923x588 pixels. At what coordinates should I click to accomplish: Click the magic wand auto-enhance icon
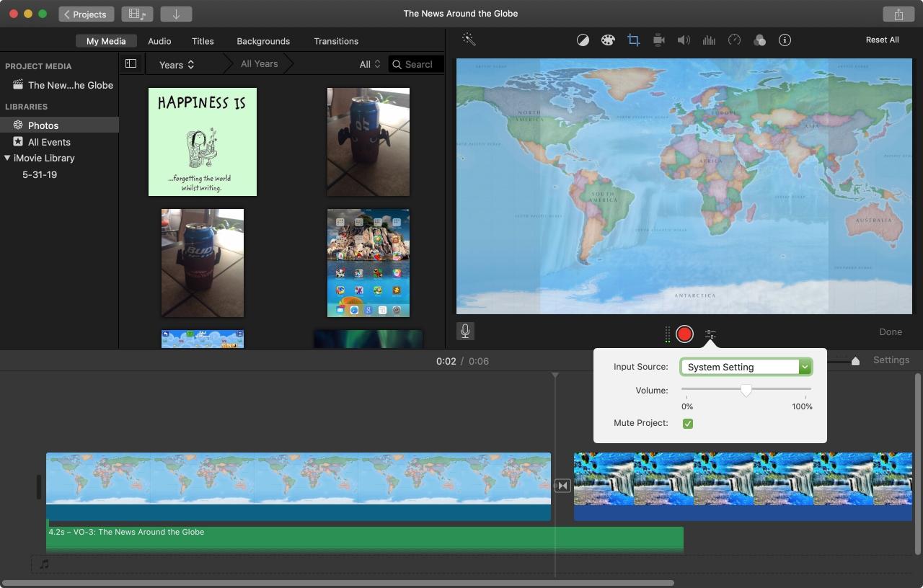tap(469, 40)
